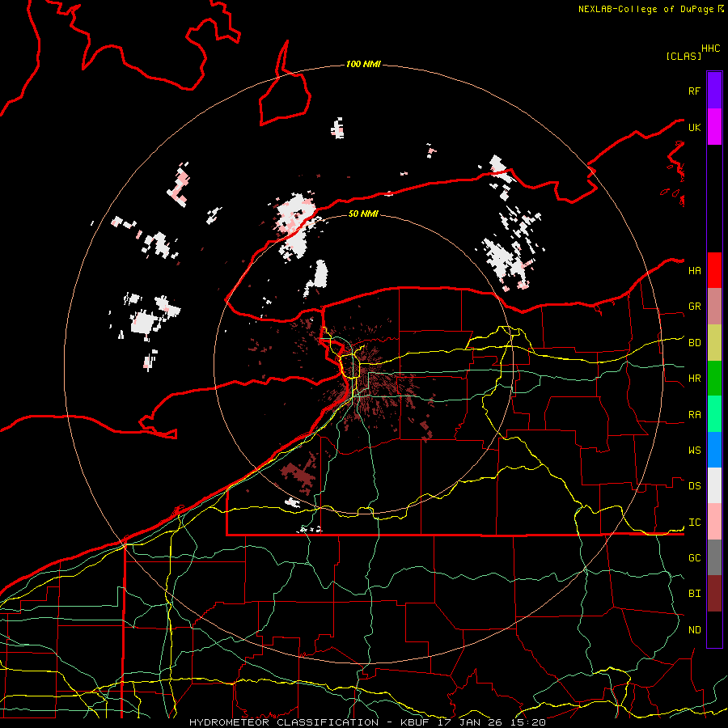Select the BD yellow legend block
Screen dimensions: 728x728
714,343
